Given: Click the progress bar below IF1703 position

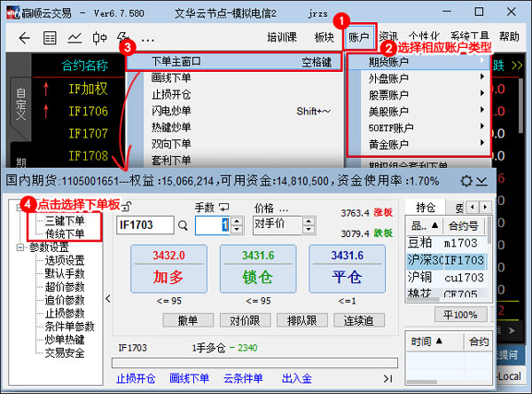Looking at the screenshot, I should tap(254, 363).
